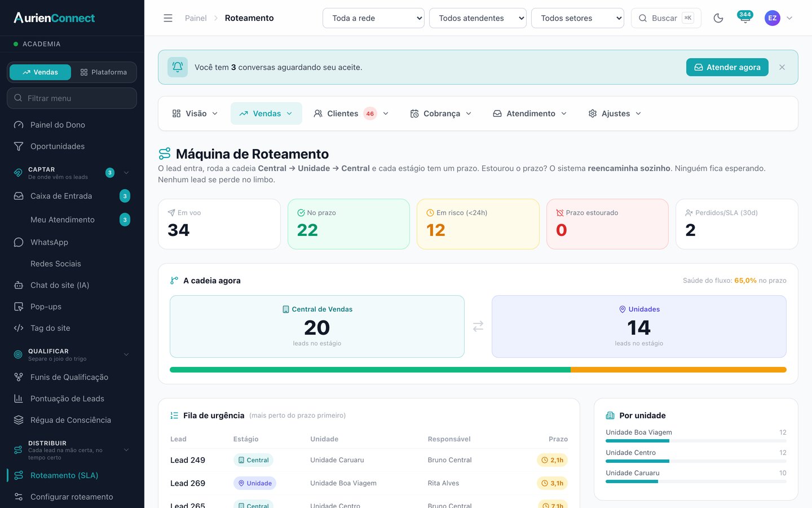Click the bell icon in alert banner
This screenshot has height=508, width=812.
click(178, 67)
